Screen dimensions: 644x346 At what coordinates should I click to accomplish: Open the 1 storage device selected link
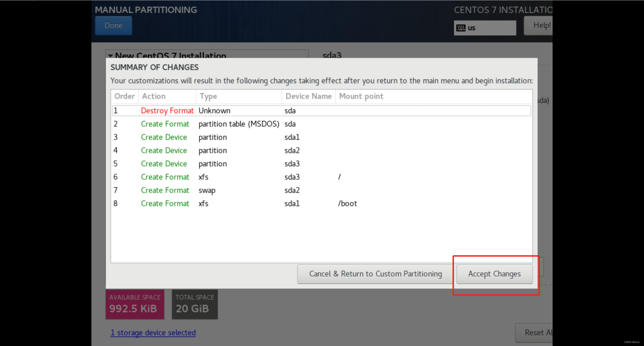[153, 333]
